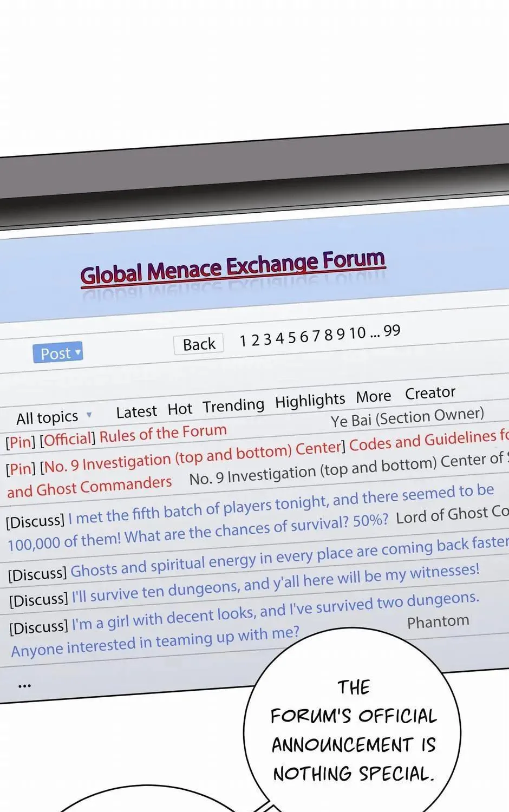Switch to the Latest tab
The width and height of the screenshot is (509, 812).
tap(136, 412)
